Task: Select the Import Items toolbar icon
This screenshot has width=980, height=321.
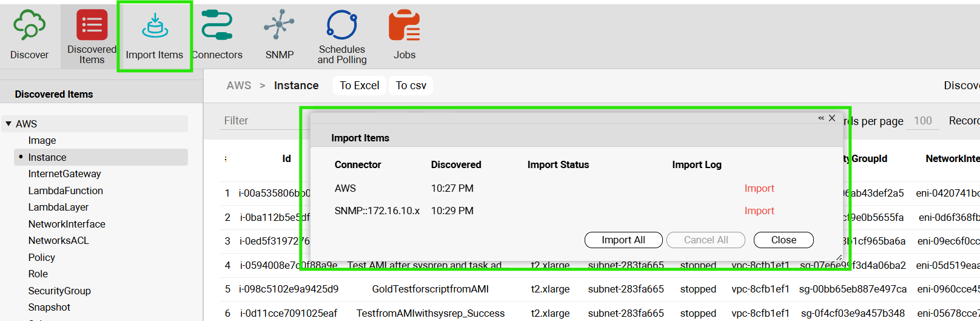Action: pyautogui.click(x=155, y=26)
